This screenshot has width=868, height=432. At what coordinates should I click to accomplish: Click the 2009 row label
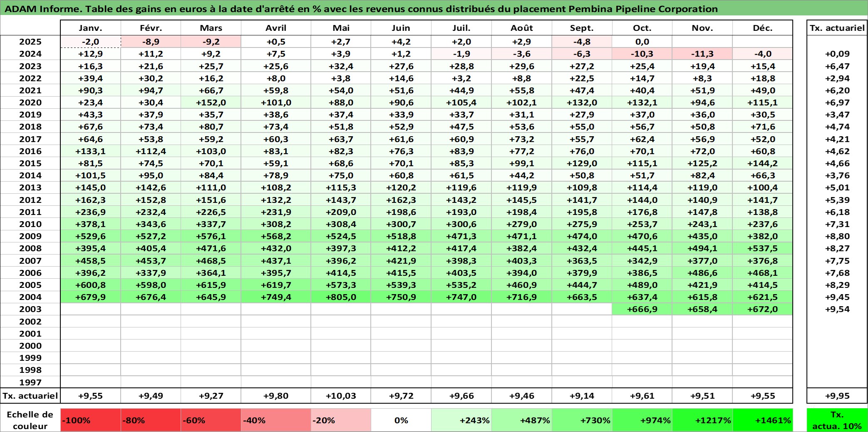[x=30, y=236]
